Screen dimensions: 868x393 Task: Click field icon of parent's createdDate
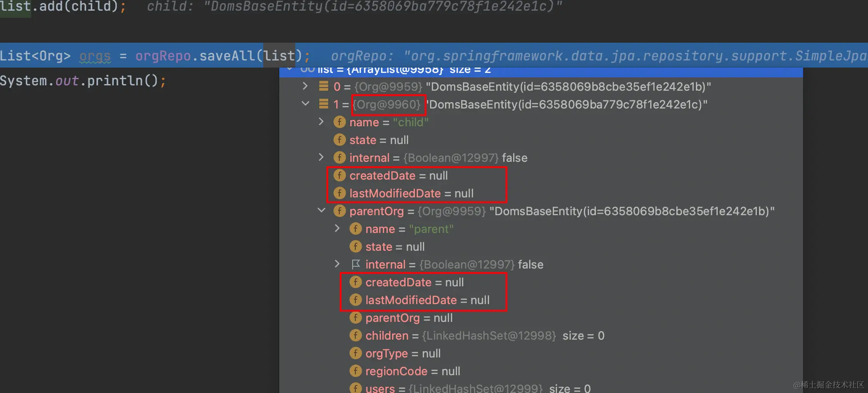click(355, 282)
